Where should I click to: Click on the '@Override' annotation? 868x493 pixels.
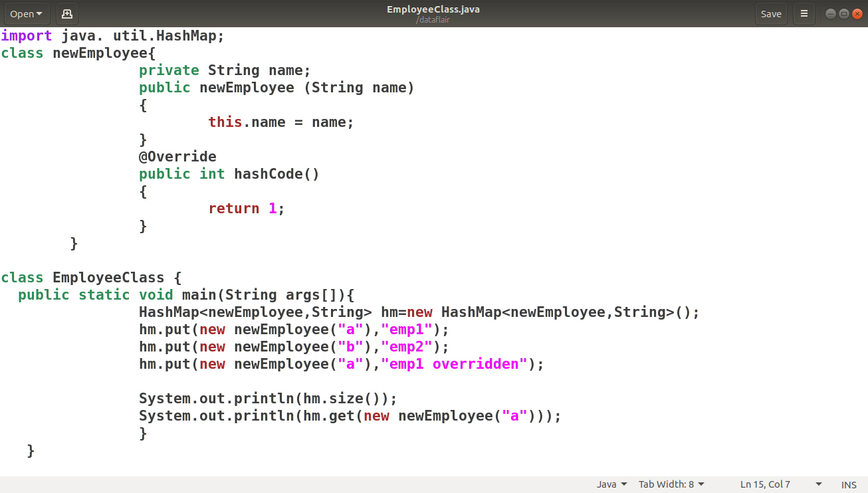point(177,157)
